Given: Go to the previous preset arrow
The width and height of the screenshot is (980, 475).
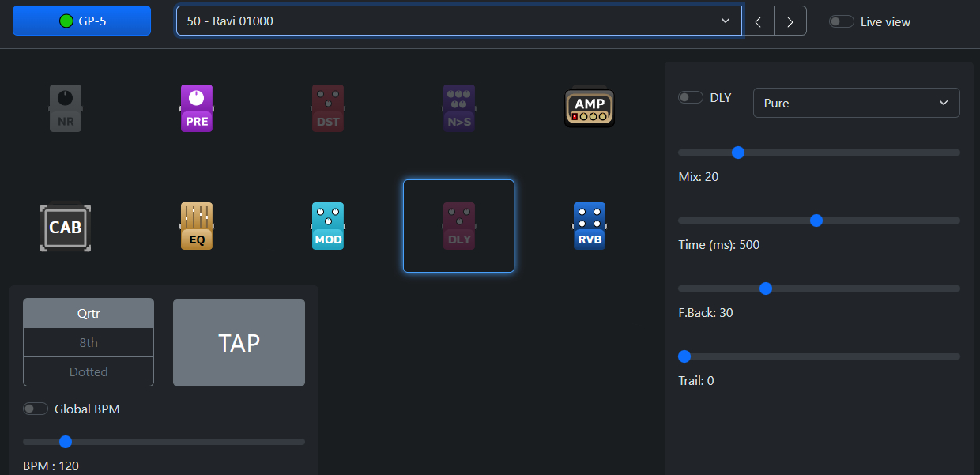Looking at the screenshot, I should 758,21.
